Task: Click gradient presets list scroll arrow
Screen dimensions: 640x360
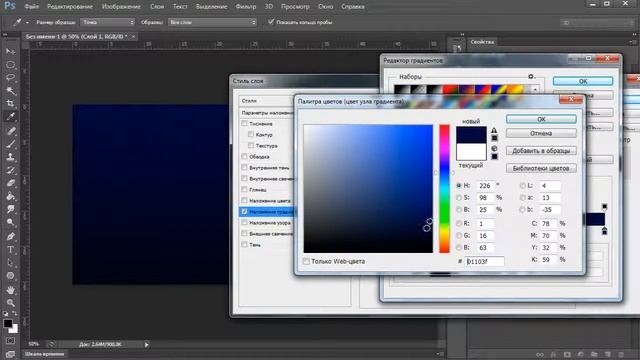Action: click(535, 89)
